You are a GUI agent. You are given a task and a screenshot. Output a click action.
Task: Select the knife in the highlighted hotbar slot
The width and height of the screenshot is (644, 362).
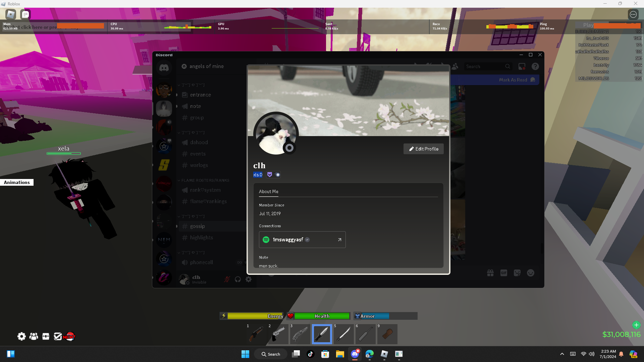click(x=322, y=334)
